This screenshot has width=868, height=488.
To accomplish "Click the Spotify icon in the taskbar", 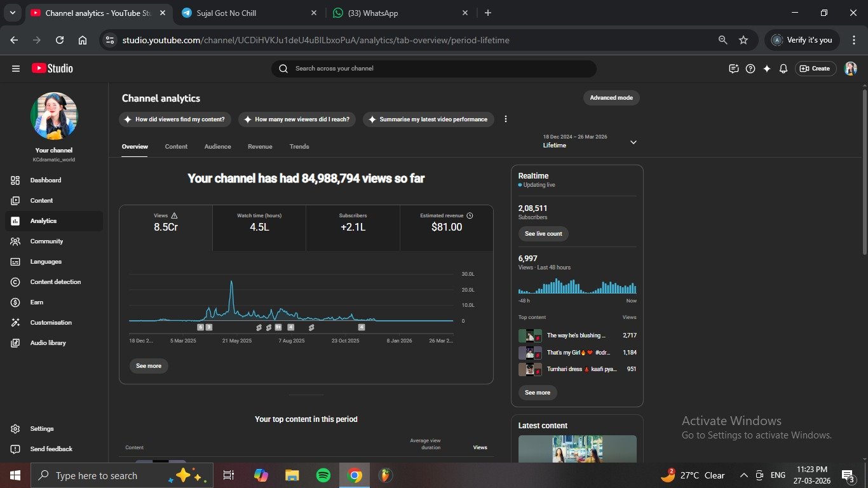I will click(x=323, y=475).
